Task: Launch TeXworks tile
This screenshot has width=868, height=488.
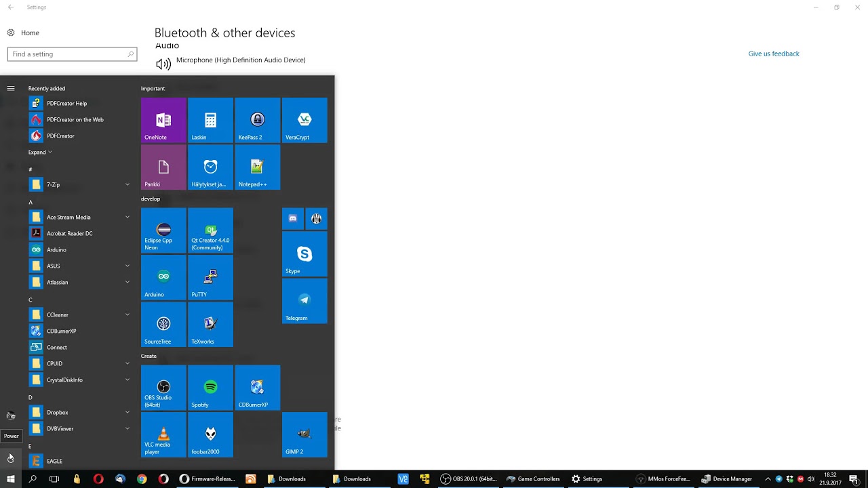Action: pos(210,324)
